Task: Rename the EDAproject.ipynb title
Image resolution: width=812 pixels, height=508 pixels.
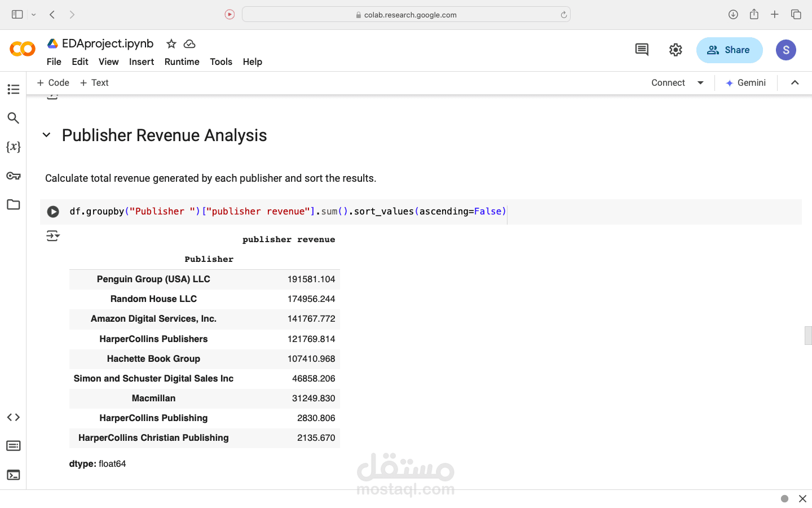Action: 108,43
